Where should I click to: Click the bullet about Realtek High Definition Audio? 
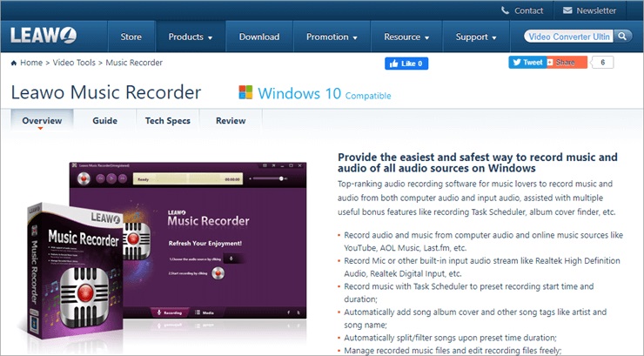point(482,267)
